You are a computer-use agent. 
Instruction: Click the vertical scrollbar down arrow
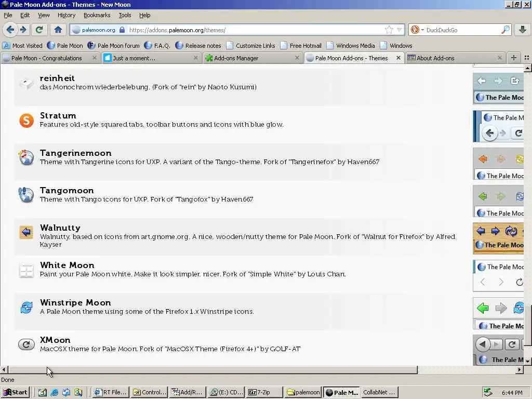[x=528, y=362]
